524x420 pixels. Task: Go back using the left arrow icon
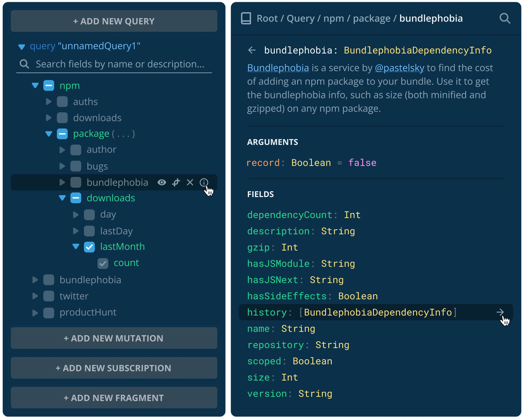[x=252, y=50]
